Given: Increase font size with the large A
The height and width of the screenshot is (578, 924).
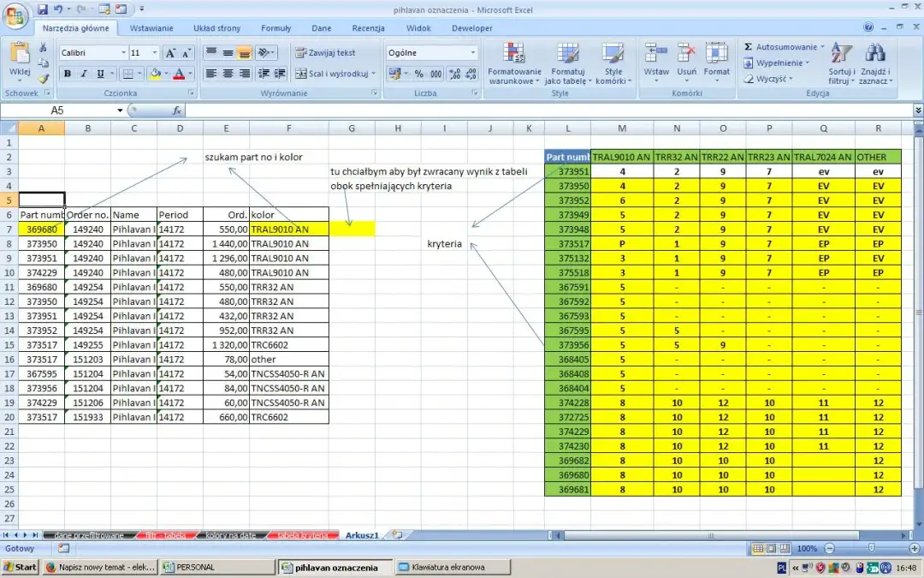Looking at the screenshot, I should click(x=170, y=53).
